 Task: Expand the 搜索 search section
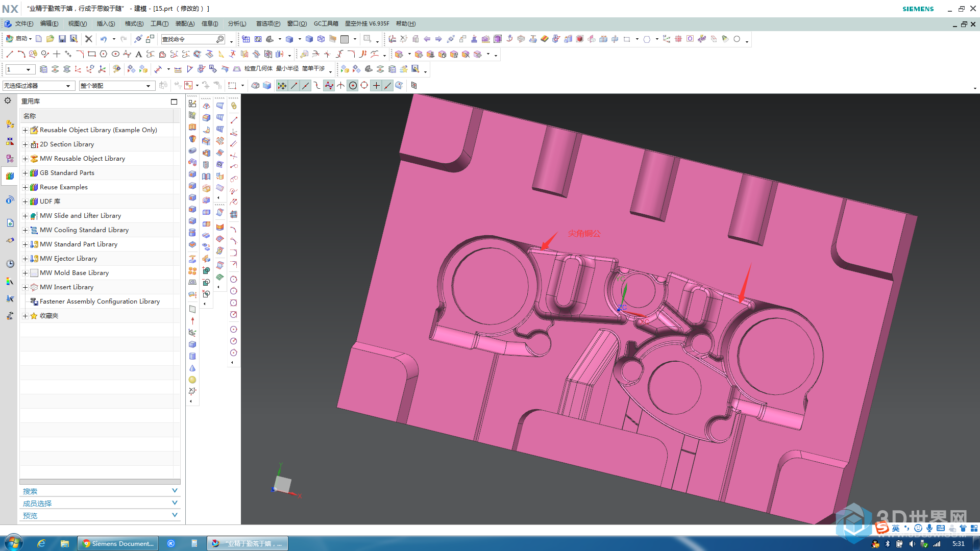tap(100, 491)
